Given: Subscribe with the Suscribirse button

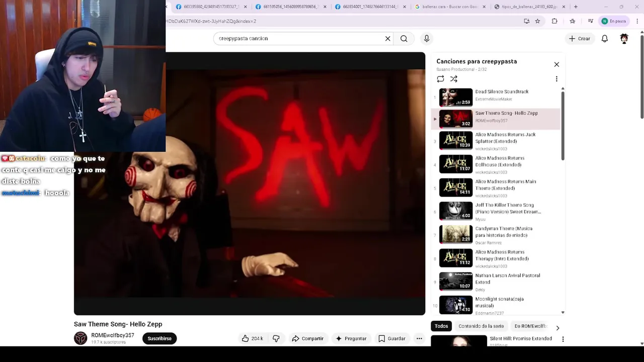Looking at the screenshot, I should pos(159,338).
